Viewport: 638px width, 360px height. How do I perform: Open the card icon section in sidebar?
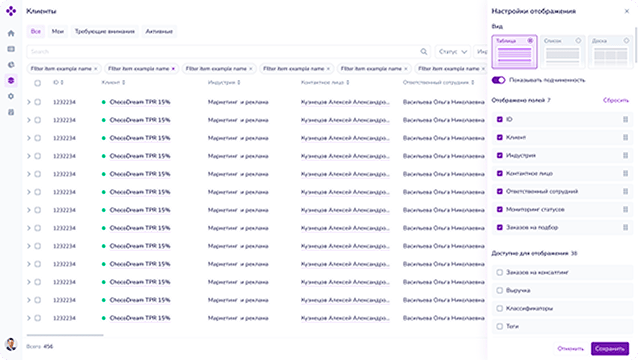pos(11,49)
